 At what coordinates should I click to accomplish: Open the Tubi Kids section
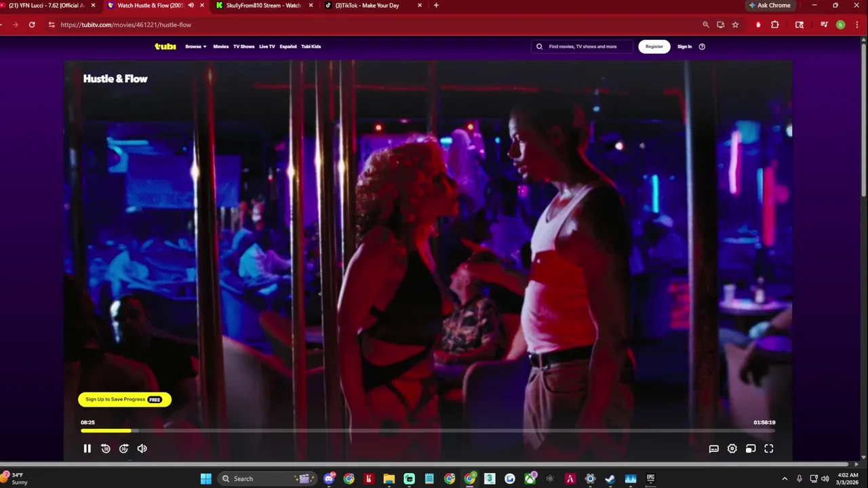(x=311, y=47)
